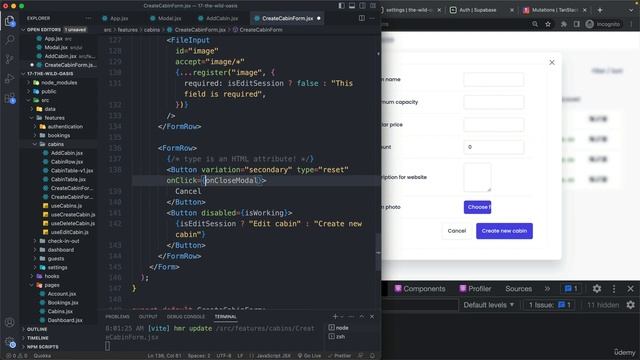Open notifications bell in status bar
This screenshot has height=360, width=640.
[x=372, y=356]
